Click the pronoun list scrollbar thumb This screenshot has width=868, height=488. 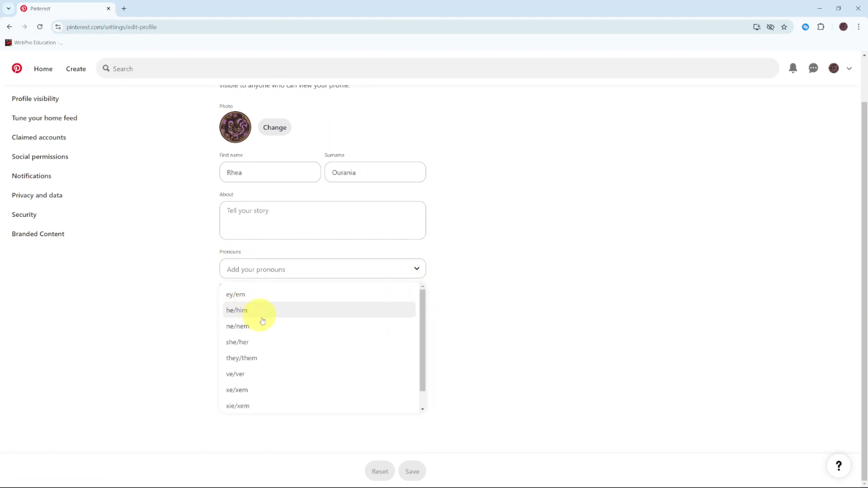[x=423, y=340]
